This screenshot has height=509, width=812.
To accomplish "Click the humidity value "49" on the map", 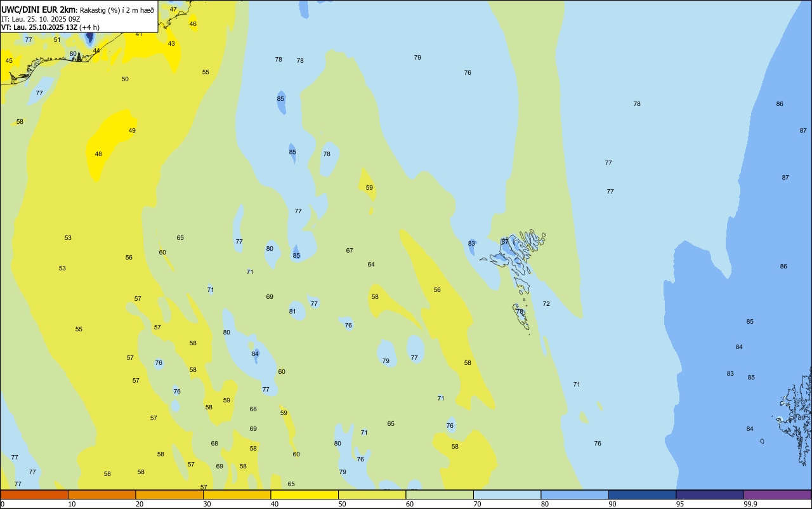I will tap(132, 131).
